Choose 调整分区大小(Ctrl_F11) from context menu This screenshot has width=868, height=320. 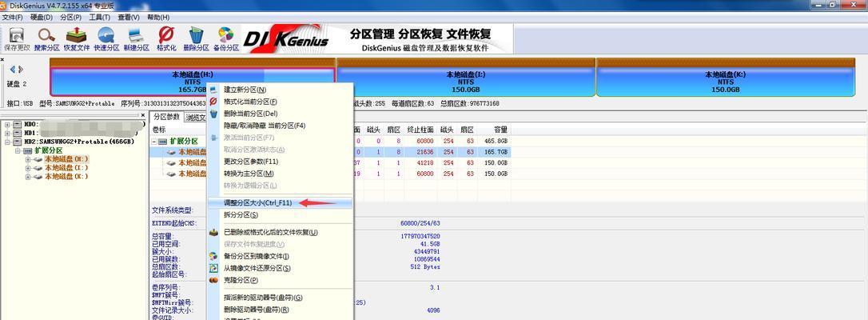point(280,203)
